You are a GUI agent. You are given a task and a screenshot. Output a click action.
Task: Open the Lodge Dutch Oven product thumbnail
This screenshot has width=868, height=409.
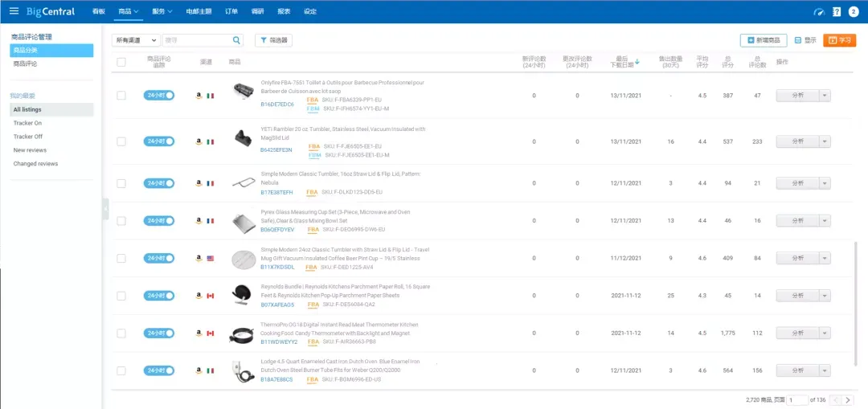tap(242, 371)
